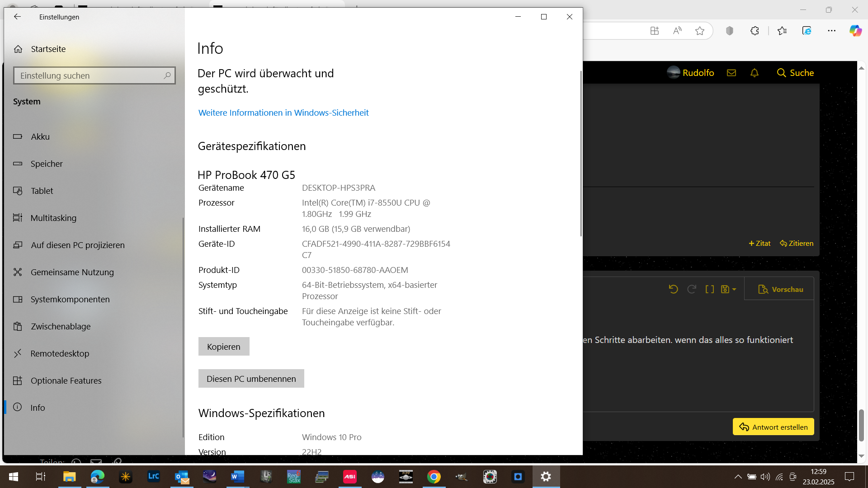
Task: Open Edge 'Settings and more' three-dot menu
Action: point(832,31)
